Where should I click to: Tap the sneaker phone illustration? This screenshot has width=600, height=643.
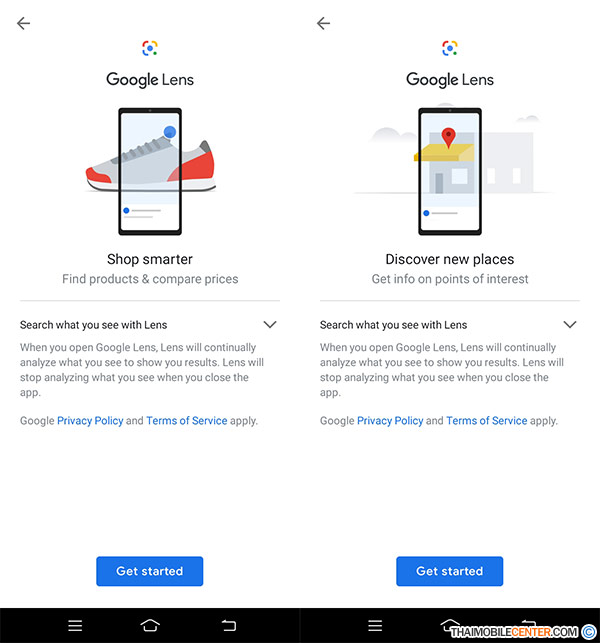pyautogui.click(x=150, y=171)
